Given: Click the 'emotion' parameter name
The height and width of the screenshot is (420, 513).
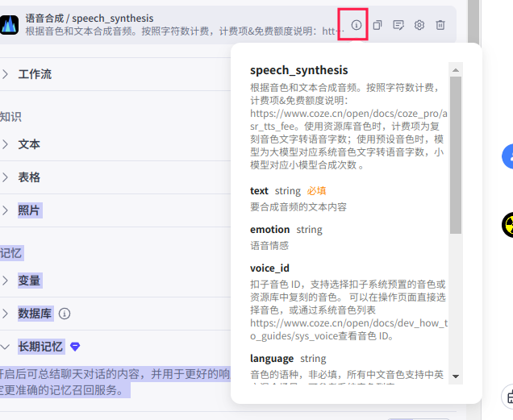Looking at the screenshot, I should (270, 230).
